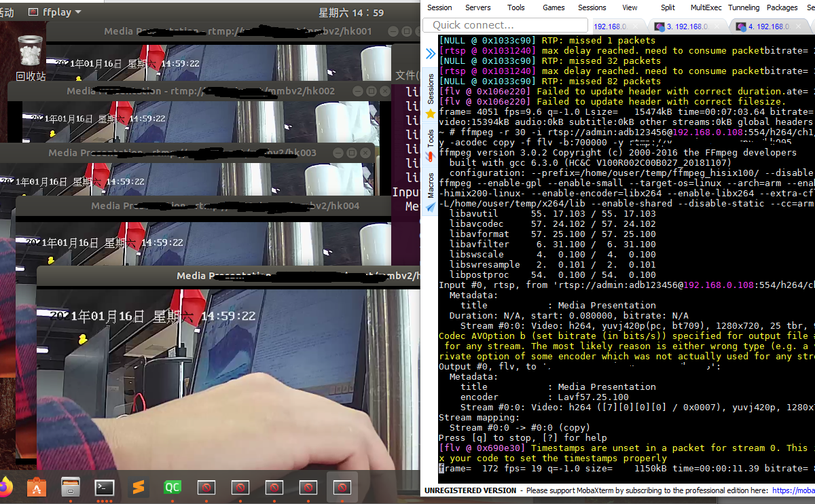Click the 'Stream mapping:' terminal line
This screenshot has height=504, width=815.
coord(479,417)
